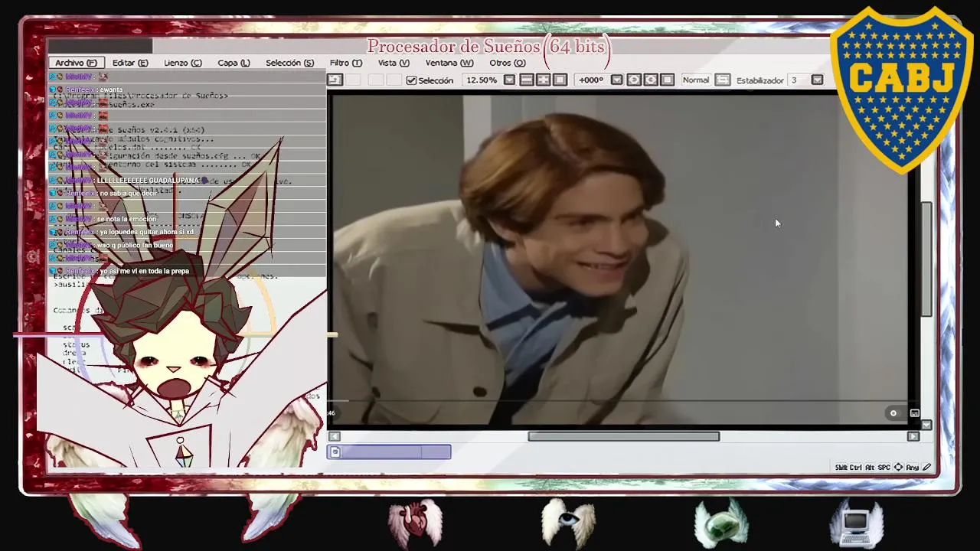
Task: Open the Estabilizador dropdown arrow
Action: [x=817, y=80]
